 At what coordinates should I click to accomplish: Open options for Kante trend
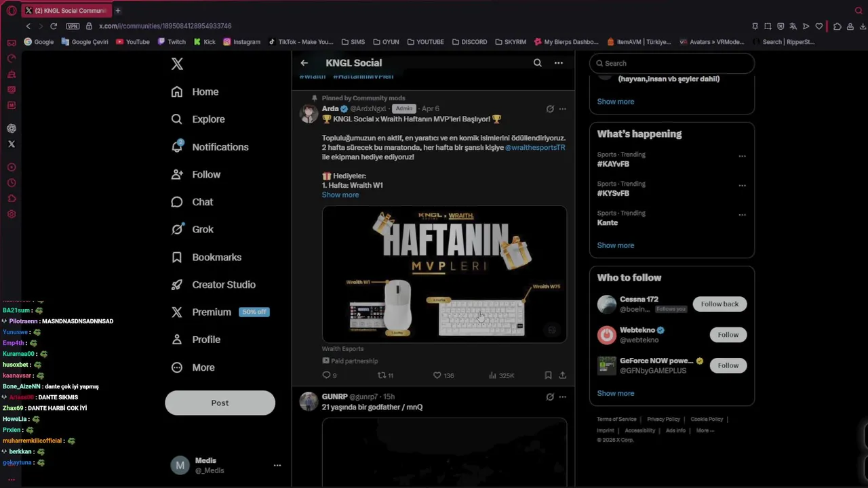pos(742,215)
